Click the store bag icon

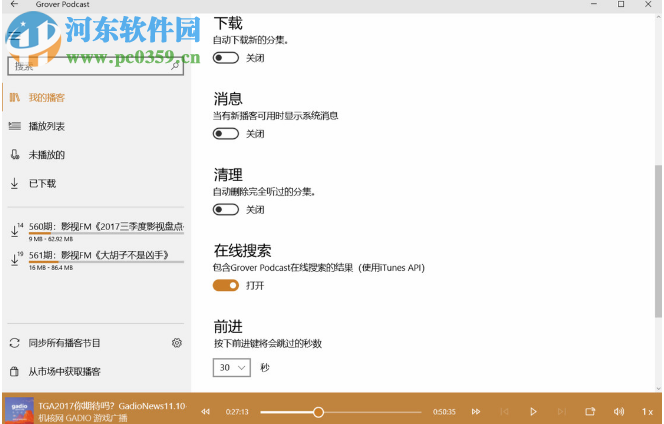click(14, 372)
